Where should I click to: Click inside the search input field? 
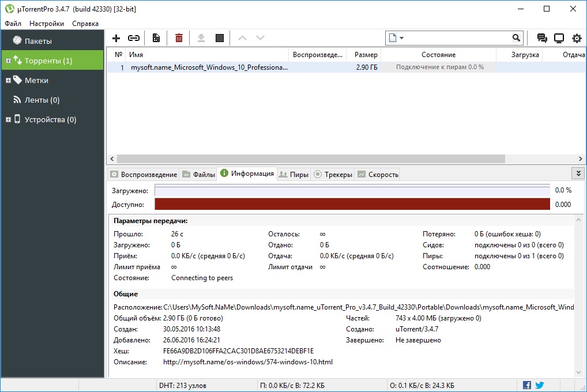point(457,38)
